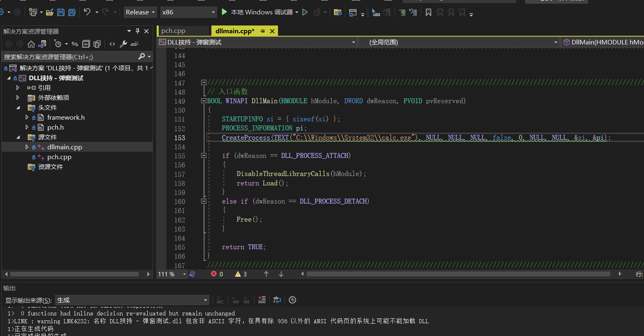Open the Pending Changes Filter clock icon
644x336 pixels.
click(58, 44)
